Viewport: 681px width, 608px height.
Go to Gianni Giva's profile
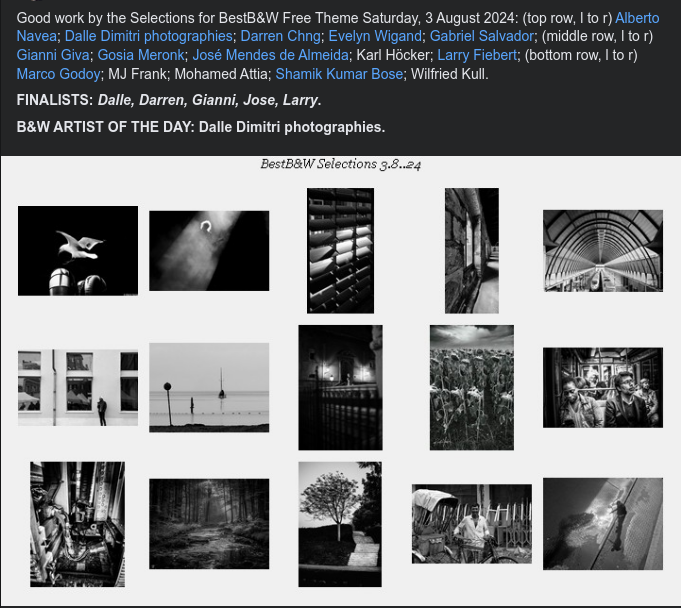coord(53,55)
